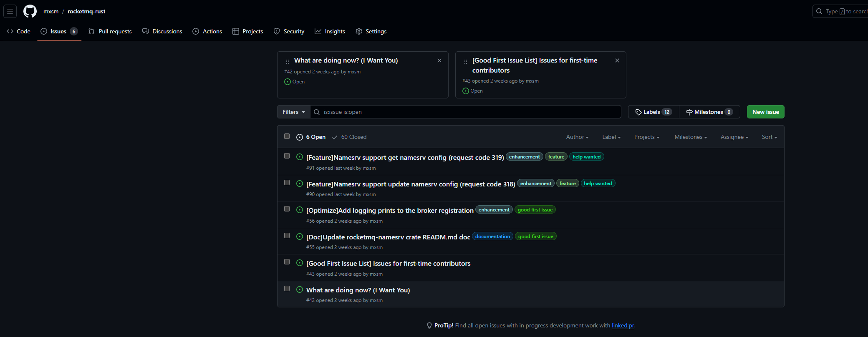Expand the Filters dropdown
The height and width of the screenshot is (337, 868).
(x=294, y=112)
